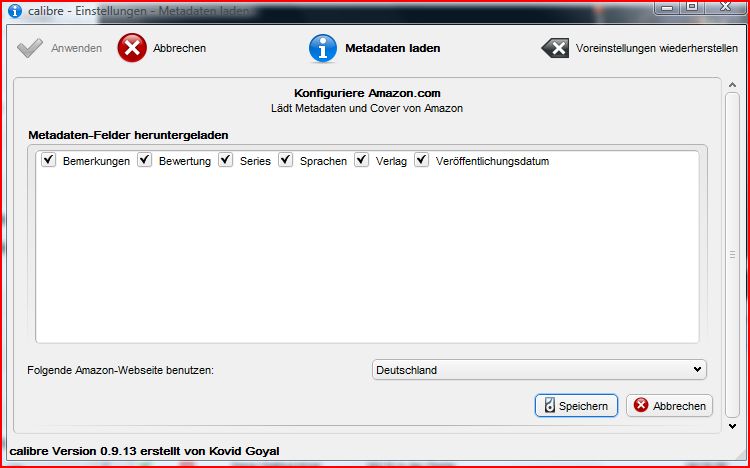This screenshot has height=468, width=750.
Task: Minimize the calibre settings window
Action: coord(667,7)
